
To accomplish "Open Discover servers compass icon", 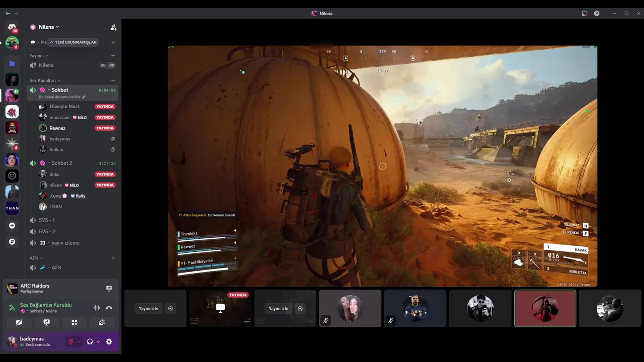I will tap(12, 242).
